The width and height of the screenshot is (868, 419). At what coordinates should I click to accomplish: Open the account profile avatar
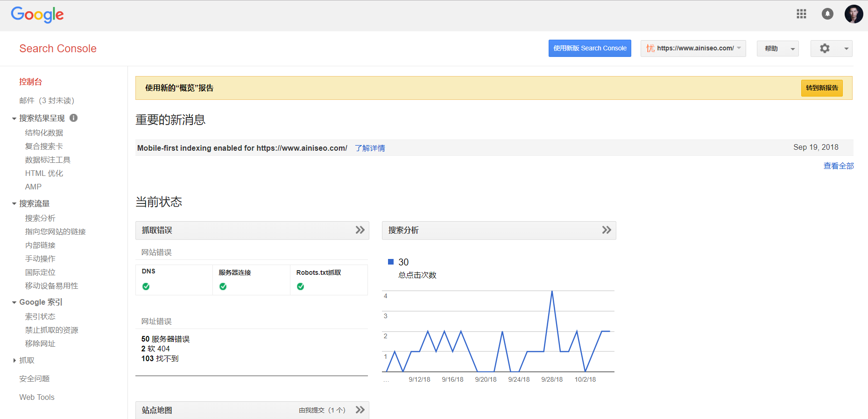click(854, 14)
